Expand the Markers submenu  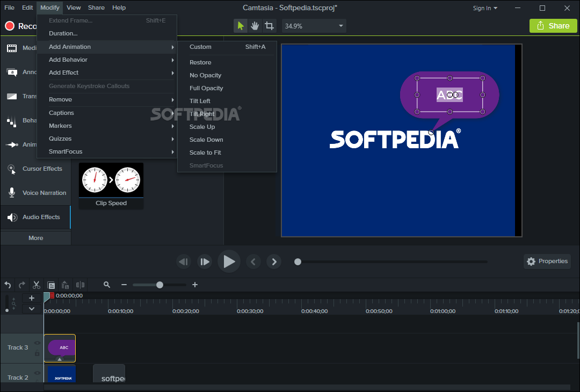click(x=107, y=126)
